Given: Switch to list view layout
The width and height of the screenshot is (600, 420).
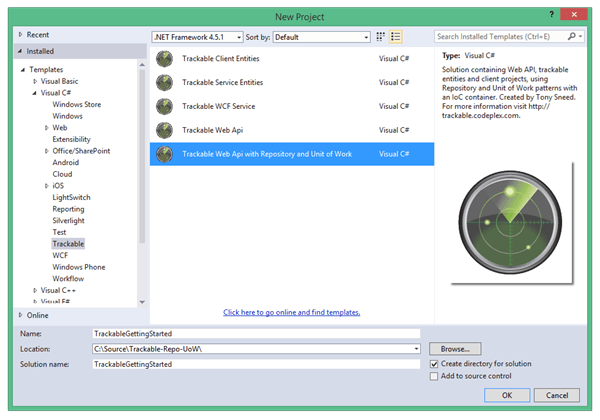Looking at the screenshot, I should (x=396, y=37).
